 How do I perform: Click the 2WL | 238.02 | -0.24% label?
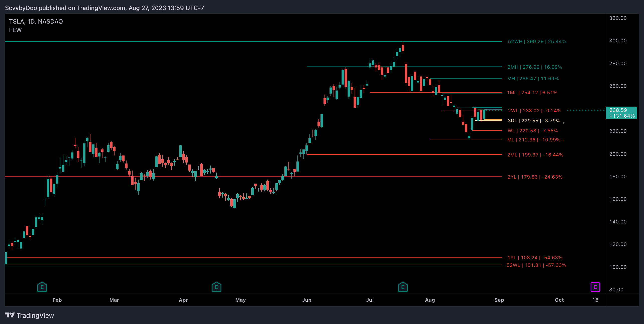point(535,111)
